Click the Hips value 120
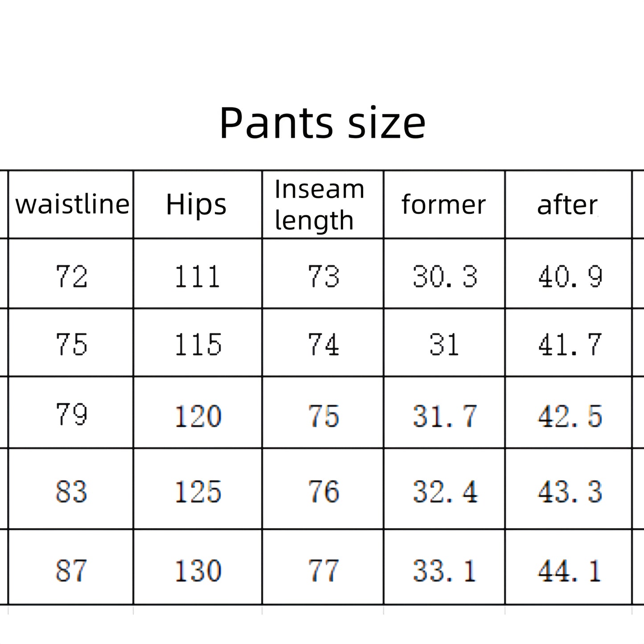 tap(197, 416)
